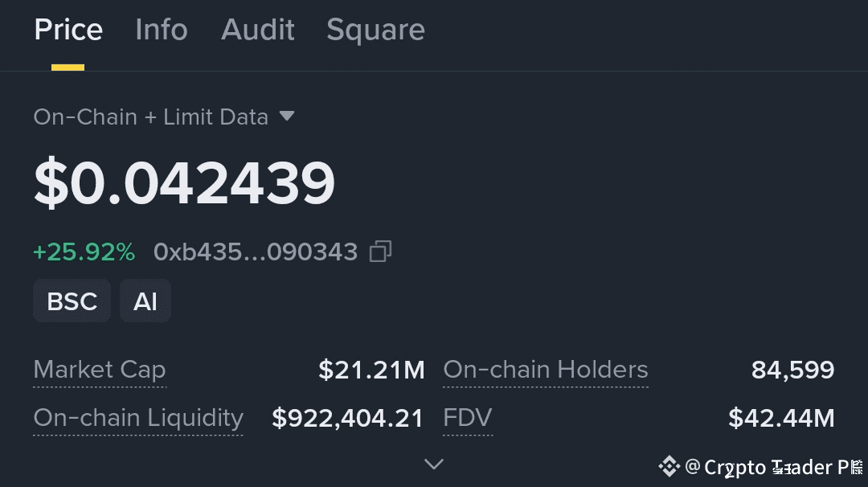Image resolution: width=868 pixels, height=487 pixels.
Task: Switch to the Price tab
Action: click(x=68, y=31)
